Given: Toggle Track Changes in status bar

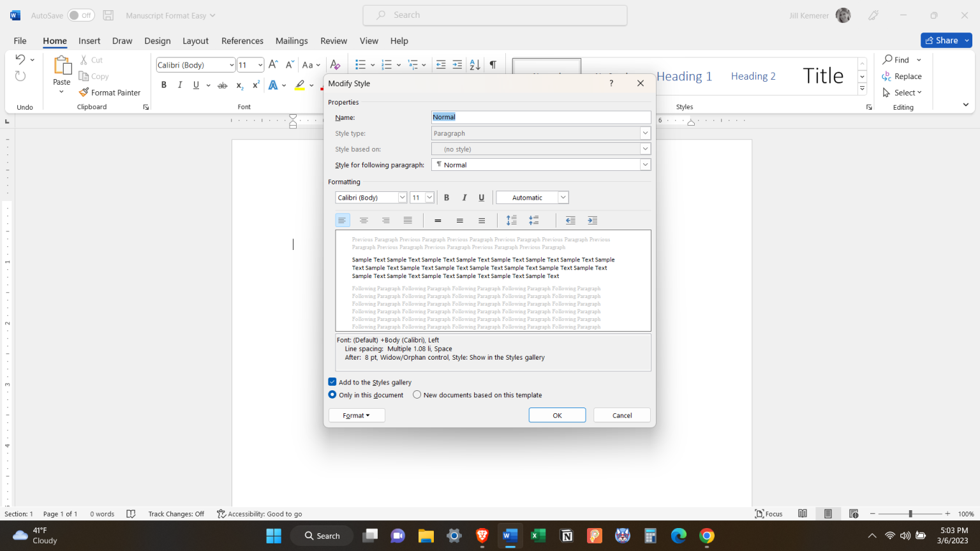Looking at the screenshot, I should (x=176, y=514).
